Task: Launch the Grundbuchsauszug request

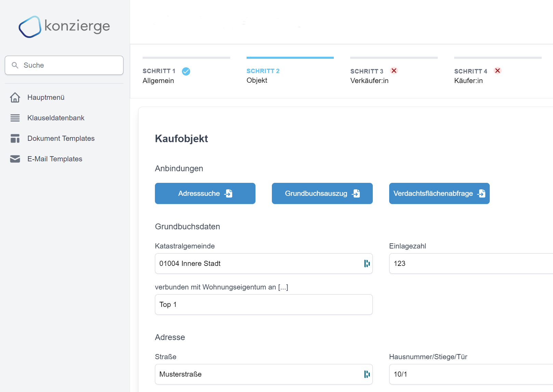Action: coord(322,193)
